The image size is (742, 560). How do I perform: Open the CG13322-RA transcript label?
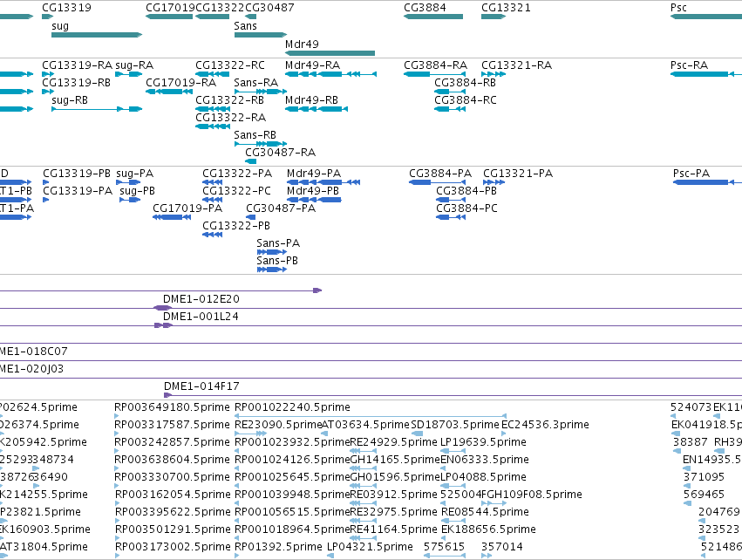pyautogui.click(x=230, y=118)
